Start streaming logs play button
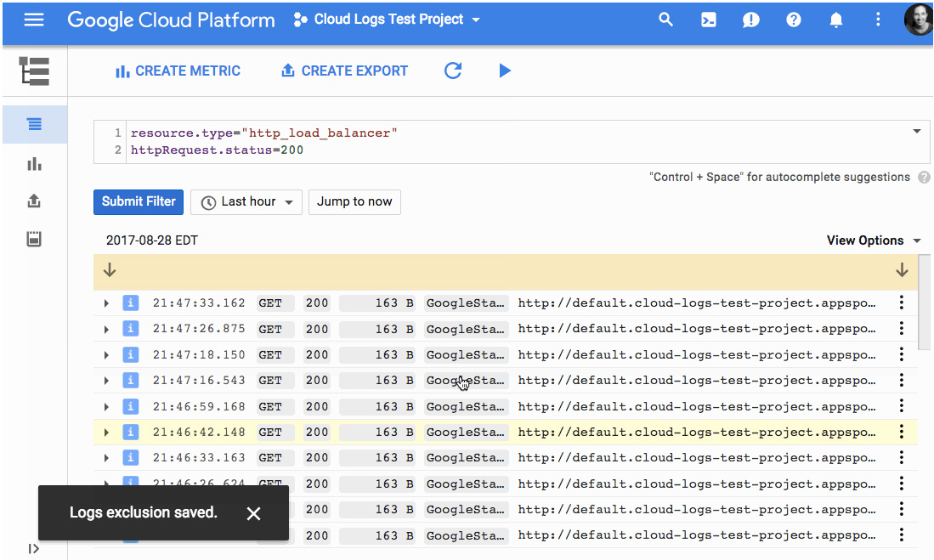This screenshot has width=934, height=560. click(x=505, y=71)
